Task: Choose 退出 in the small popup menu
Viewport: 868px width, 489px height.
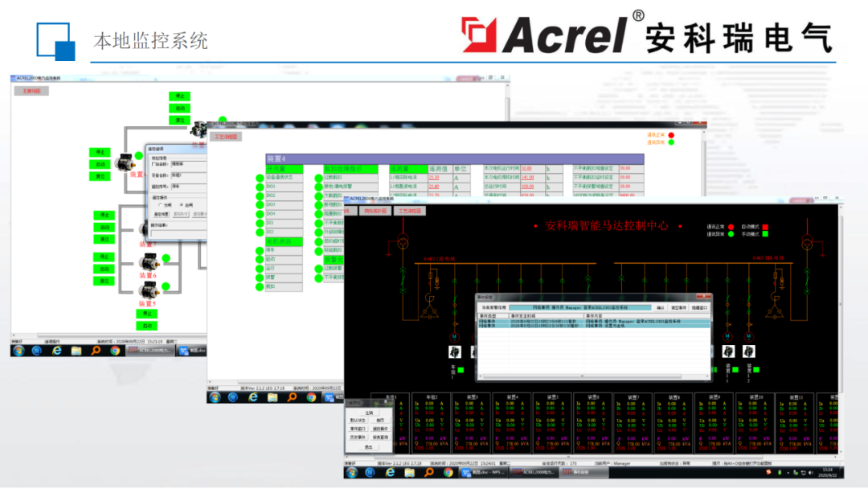Action: (369, 447)
